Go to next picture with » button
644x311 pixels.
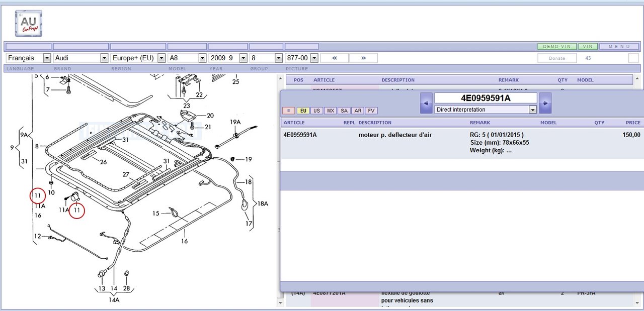(363, 58)
